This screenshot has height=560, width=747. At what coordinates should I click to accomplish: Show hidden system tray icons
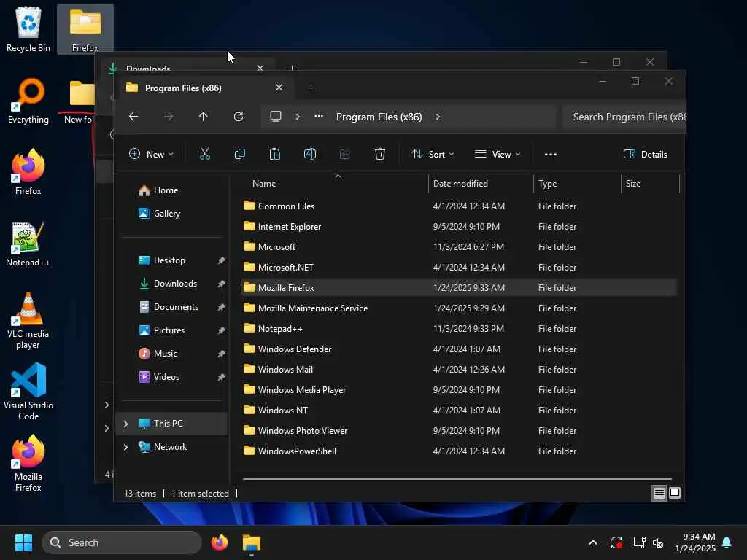[593, 542]
